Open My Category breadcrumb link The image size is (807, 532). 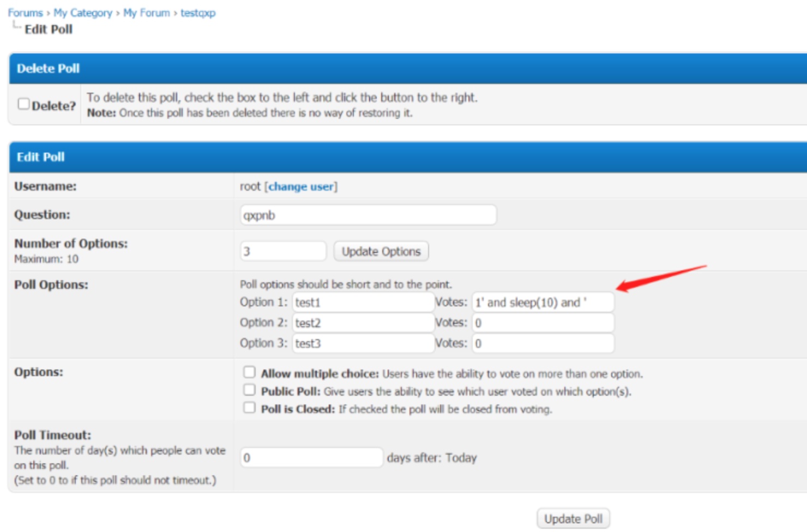point(83,13)
